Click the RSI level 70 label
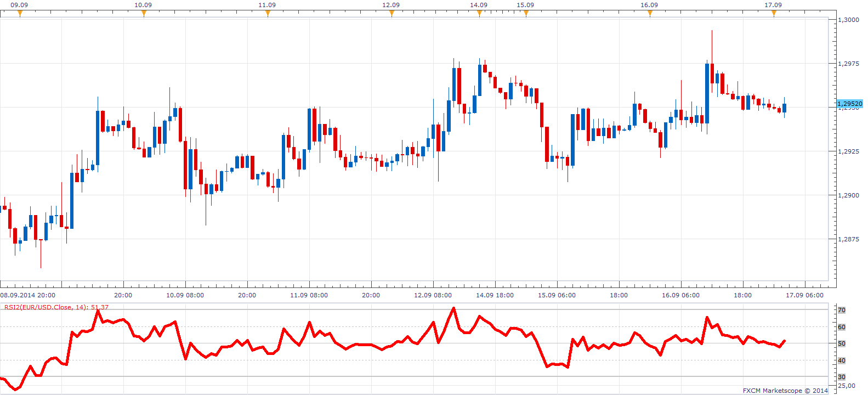The width and height of the screenshot is (868, 395). click(842, 311)
